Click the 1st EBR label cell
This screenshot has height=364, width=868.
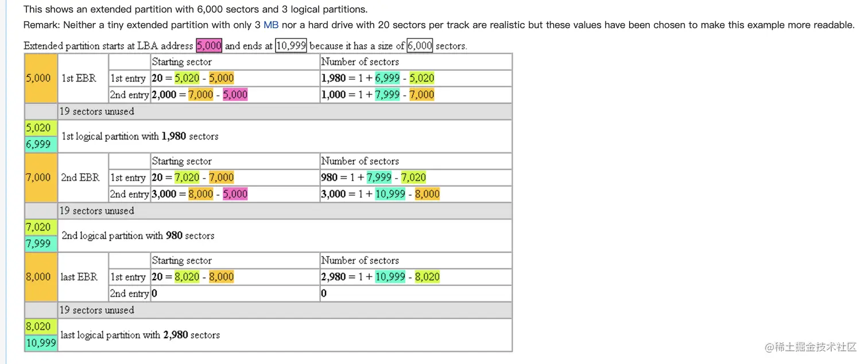pyautogui.click(x=83, y=78)
